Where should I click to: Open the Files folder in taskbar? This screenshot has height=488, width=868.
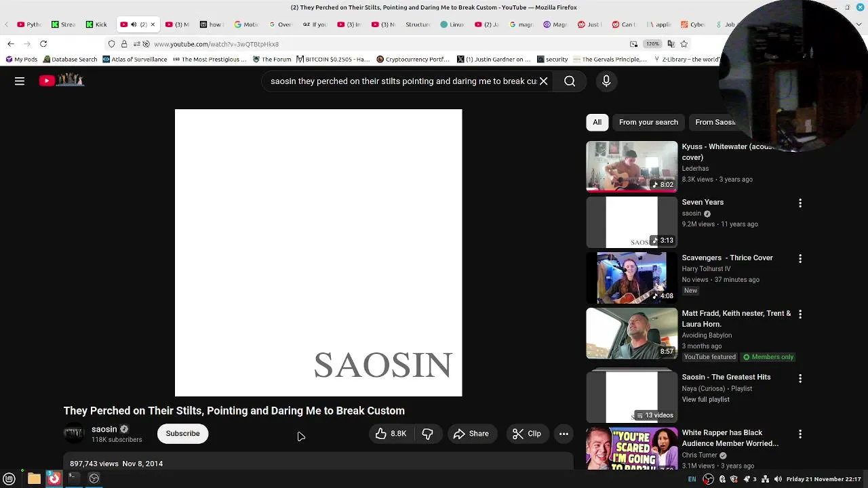34,479
